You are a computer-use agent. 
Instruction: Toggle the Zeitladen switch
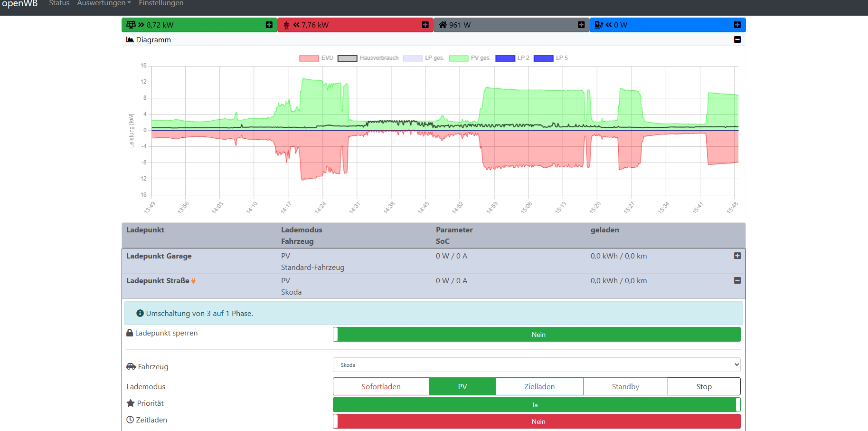click(537, 421)
